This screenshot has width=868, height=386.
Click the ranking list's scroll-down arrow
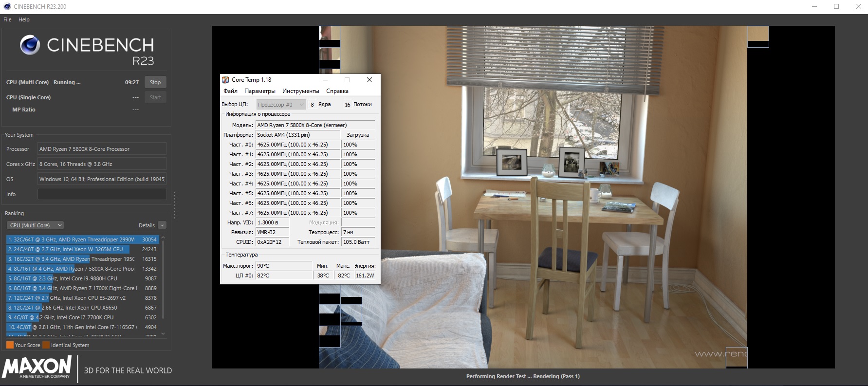[x=163, y=333]
